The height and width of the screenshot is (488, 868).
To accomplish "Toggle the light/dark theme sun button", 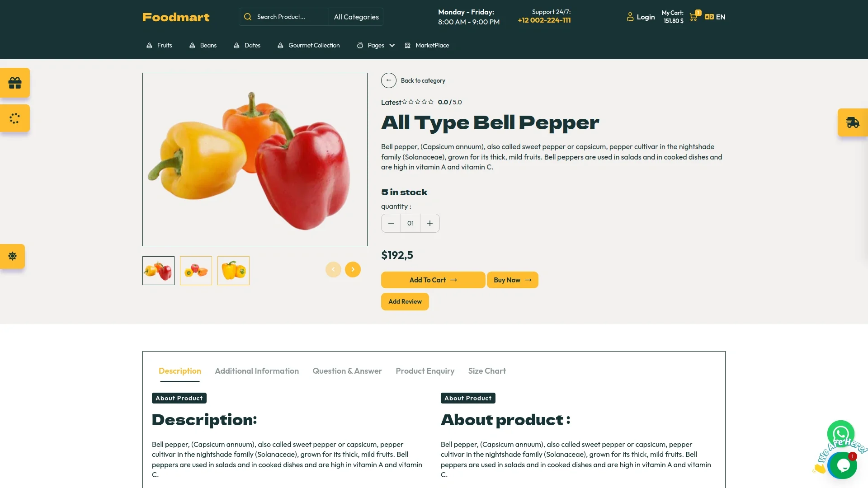I will (12, 256).
